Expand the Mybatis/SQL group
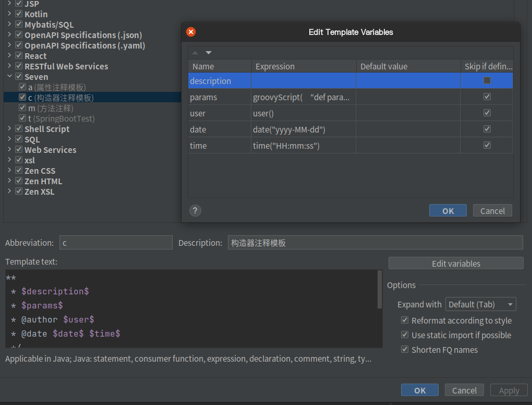Viewport: 532px width, 405px height. click(x=9, y=25)
